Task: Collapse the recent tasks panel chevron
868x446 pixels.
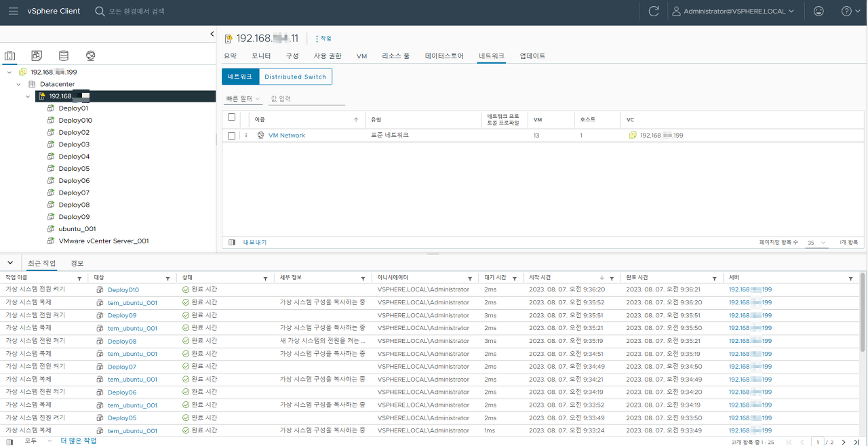Action: (x=10, y=262)
